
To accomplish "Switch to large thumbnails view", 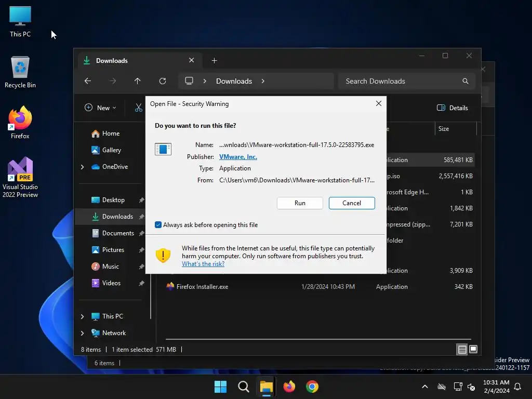I will (x=473, y=350).
